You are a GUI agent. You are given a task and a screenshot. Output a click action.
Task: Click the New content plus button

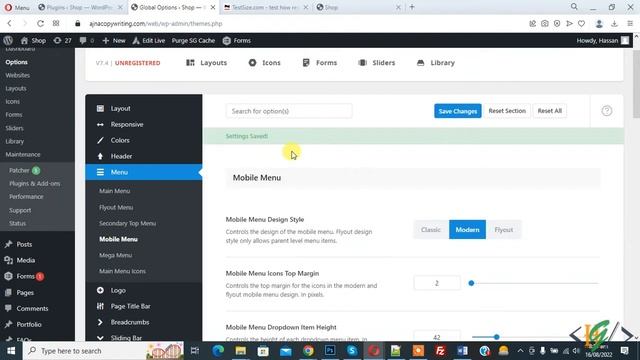[x=114, y=40]
